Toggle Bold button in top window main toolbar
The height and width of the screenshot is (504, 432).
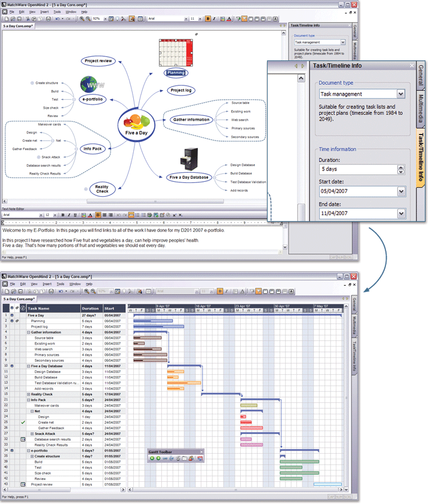[208, 19]
